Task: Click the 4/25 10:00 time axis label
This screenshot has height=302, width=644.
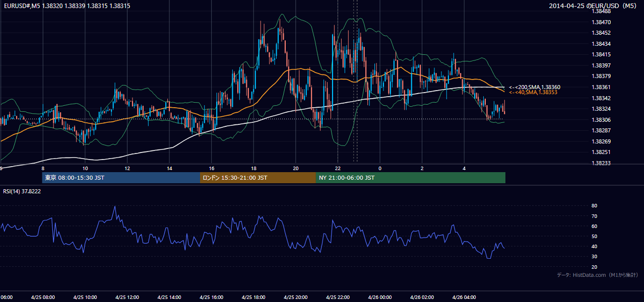Action: click(x=85, y=297)
